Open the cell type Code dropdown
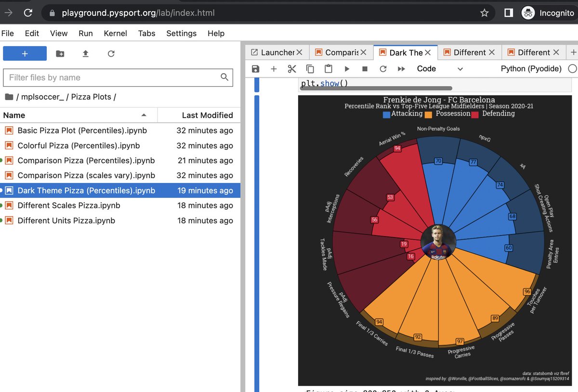 [x=440, y=69]
